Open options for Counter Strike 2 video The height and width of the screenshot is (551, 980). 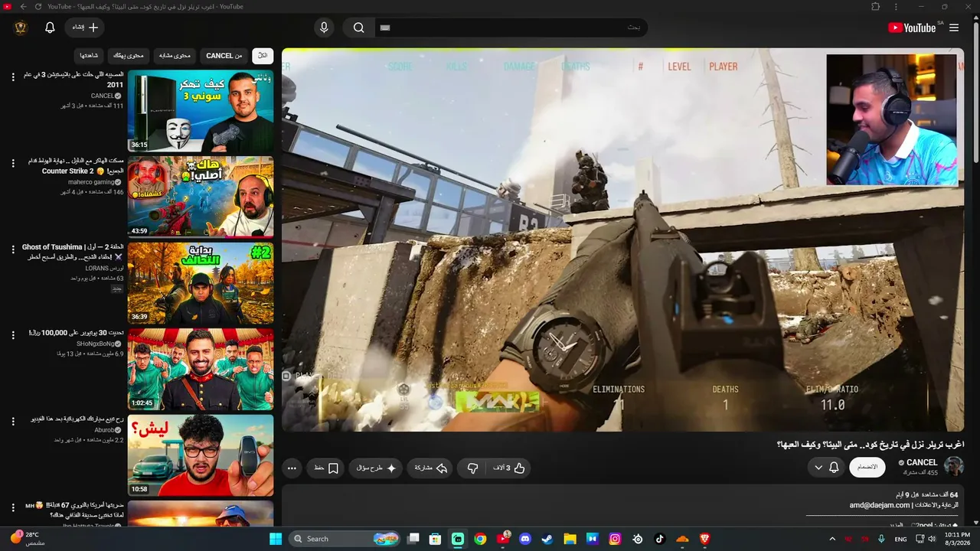point(13,163)
